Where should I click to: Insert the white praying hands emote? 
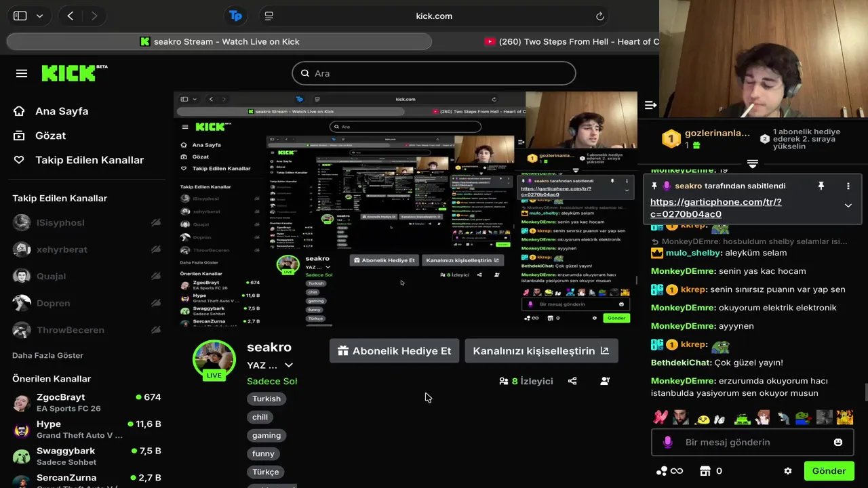pyautogui.click(x=719, y=419)
